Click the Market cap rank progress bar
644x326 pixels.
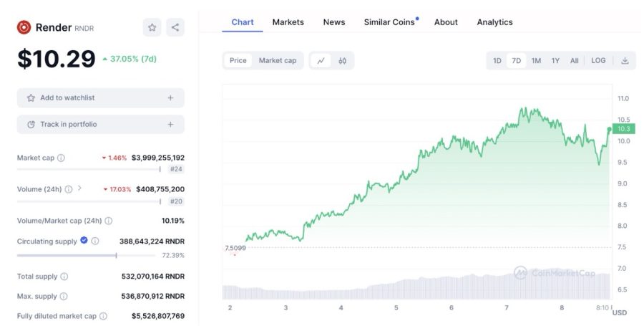(89, 169)
